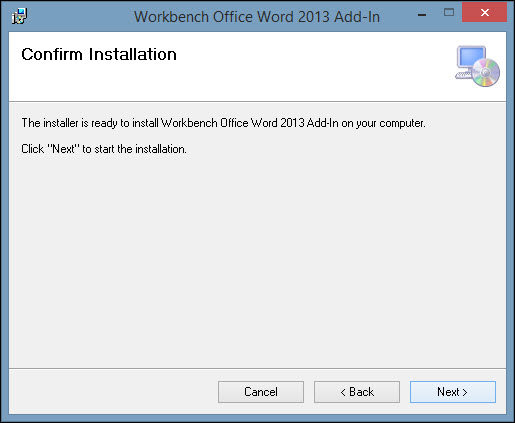Click the right chevron on the Next button

(x=465, y=393)
